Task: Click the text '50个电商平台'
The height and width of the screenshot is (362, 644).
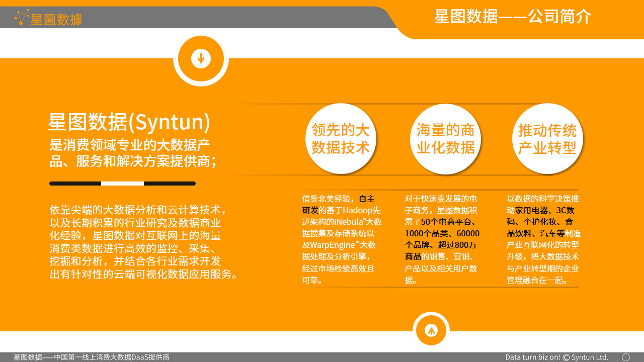Action: tap(446, 222)
